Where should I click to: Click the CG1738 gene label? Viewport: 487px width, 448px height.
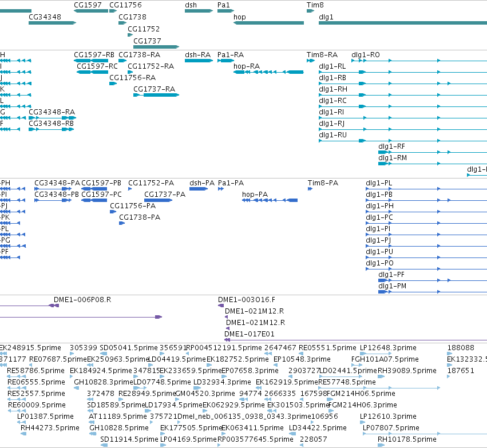tap(132, 17)
